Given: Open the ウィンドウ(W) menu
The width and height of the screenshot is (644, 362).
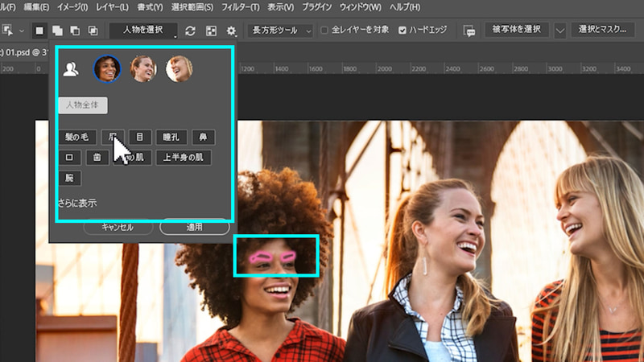Looking at the screenshot, I should [x=360, y=7].
